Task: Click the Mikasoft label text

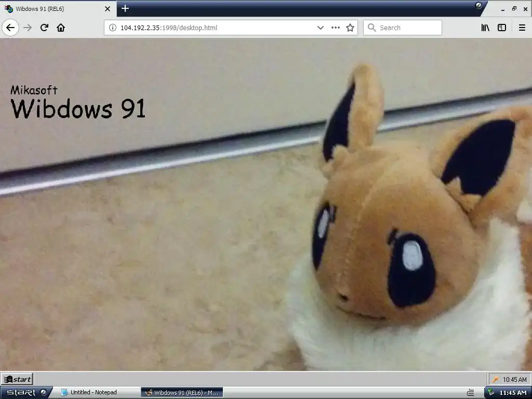Action: 34,90
